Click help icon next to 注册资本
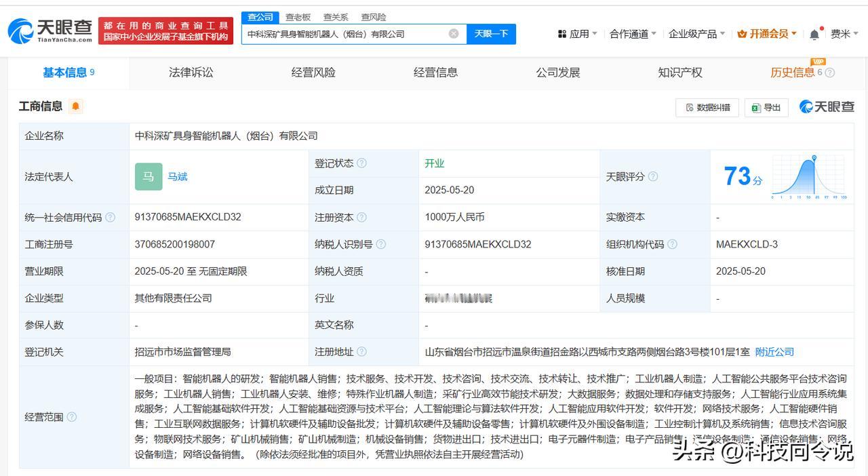Image resolution: width=868 pixels, height=476 pixels. [361, 218]
